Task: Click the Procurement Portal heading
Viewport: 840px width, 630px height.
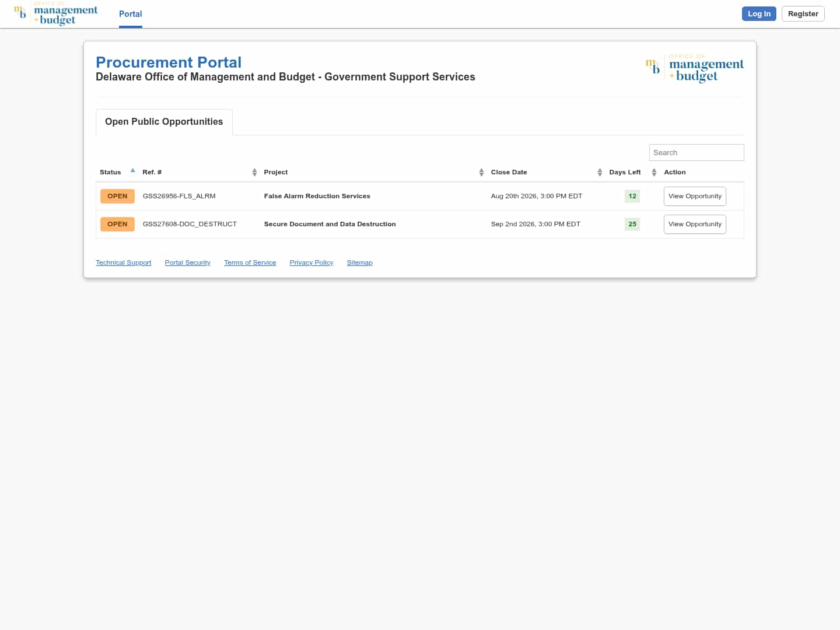Action: (169, 62)
